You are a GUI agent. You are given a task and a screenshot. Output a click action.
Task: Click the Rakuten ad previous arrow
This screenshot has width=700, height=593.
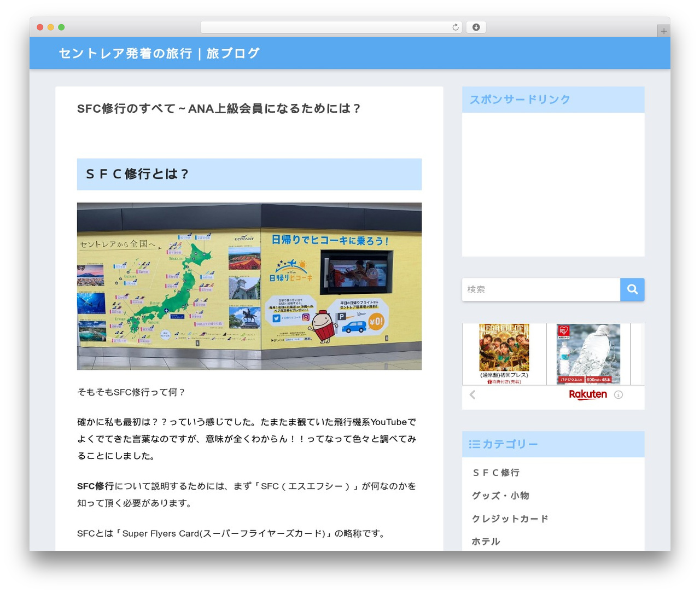(472, 394)
